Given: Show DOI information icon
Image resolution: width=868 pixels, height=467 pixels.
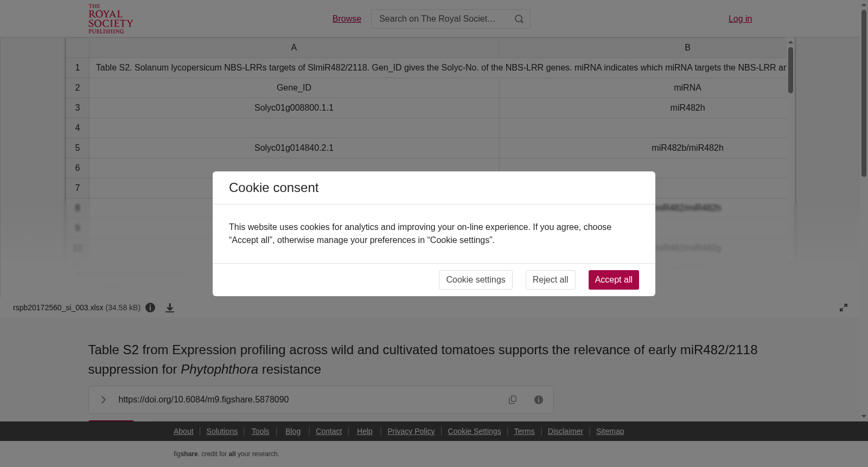Looking at the screenshot, I should click(x=539, y=400).
